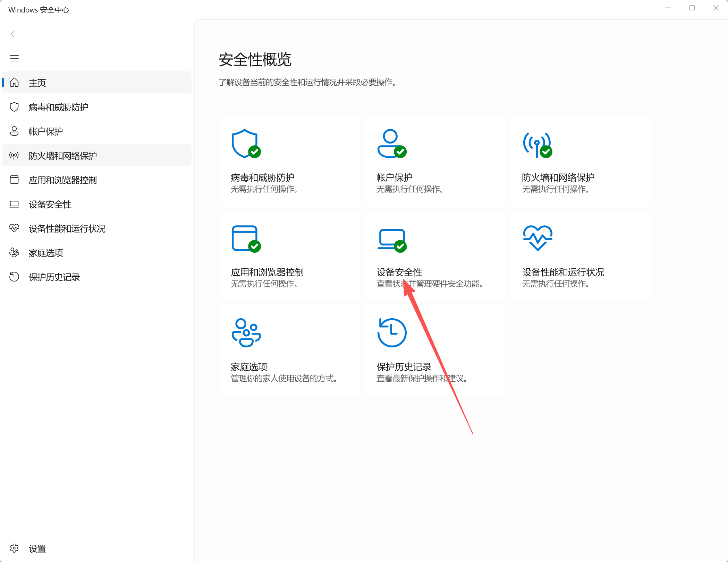Open the 保护历史记录 card title

point(404,367)
